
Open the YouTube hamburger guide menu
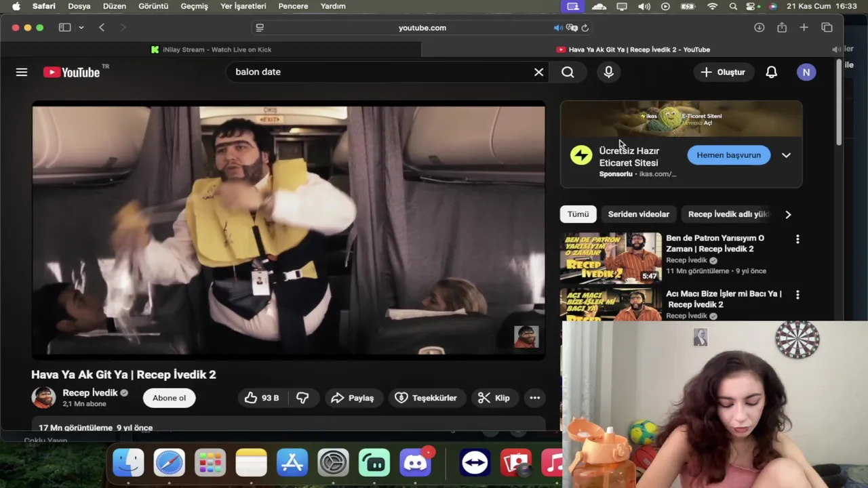pyautogui.click(x=22, y=72)
